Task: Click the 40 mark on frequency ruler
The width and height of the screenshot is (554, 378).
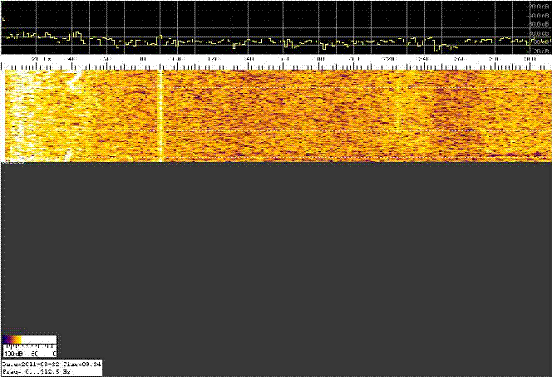Action: pos(72,59)
